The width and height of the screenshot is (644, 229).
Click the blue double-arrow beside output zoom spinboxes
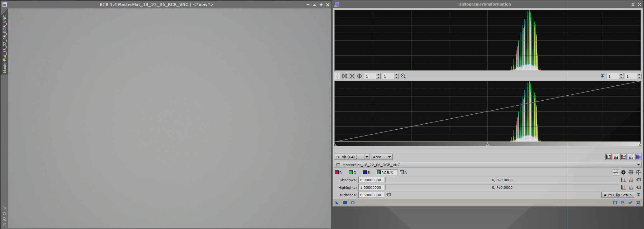tap(602, 76)
